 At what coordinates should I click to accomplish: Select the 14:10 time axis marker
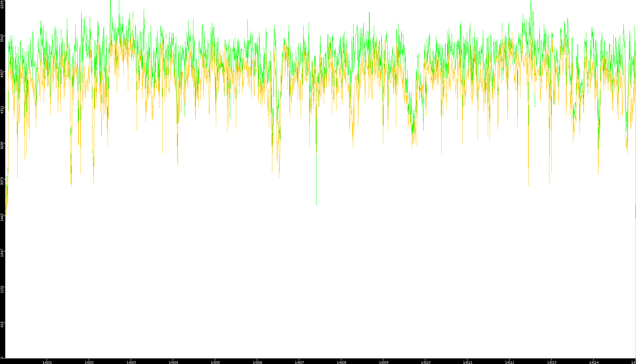(425, 362)
